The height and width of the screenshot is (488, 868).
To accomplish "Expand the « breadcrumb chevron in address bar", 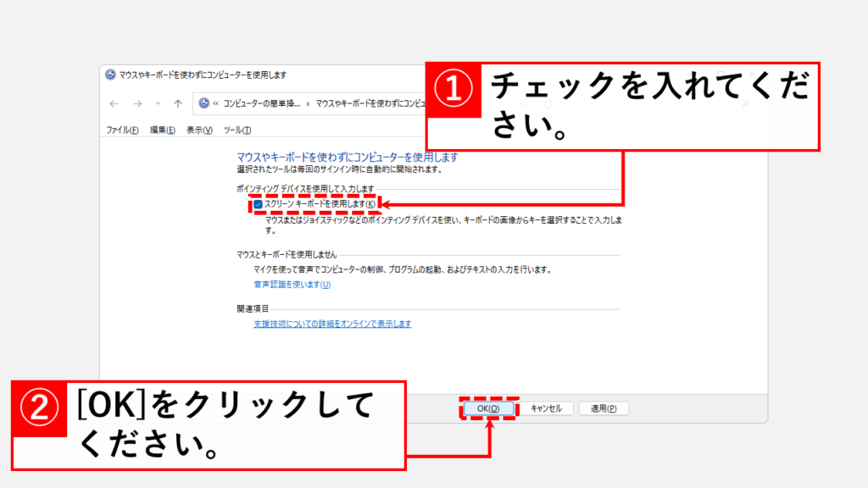I will [216, 103].
